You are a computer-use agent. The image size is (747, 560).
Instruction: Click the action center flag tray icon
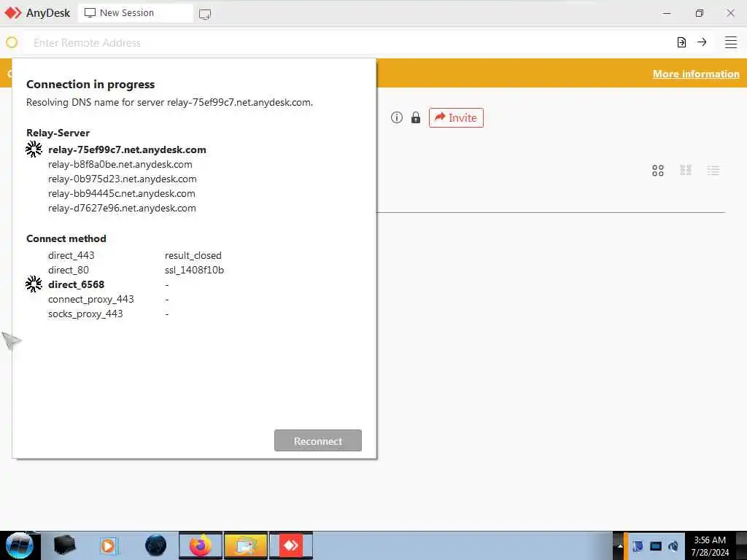[638, 545]
